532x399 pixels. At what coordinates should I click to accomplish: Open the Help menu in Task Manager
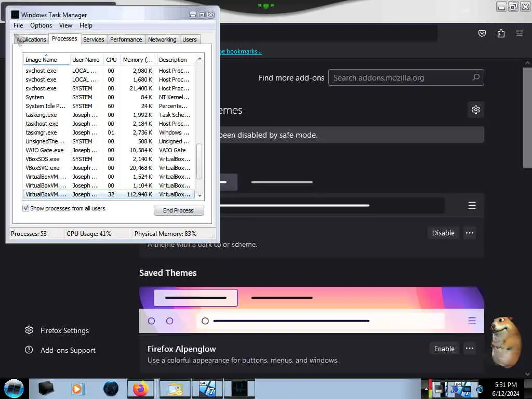86,25
